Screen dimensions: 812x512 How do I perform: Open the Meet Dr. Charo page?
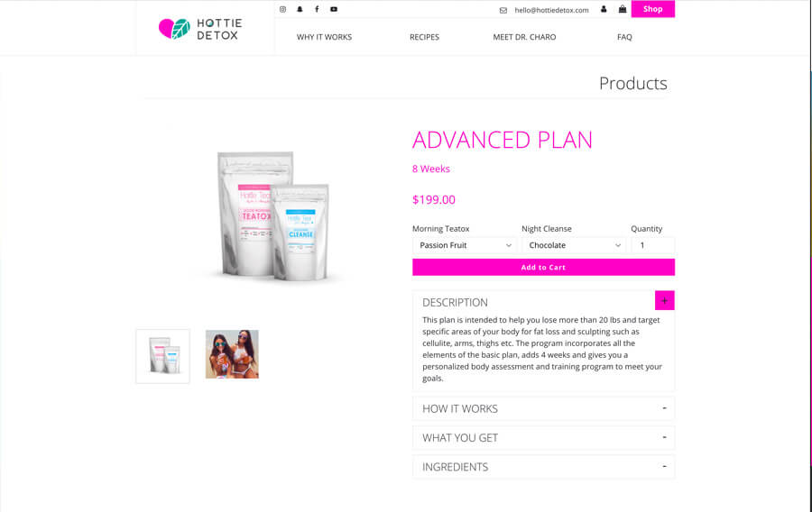pyautogui.click(x=524, y=37)
